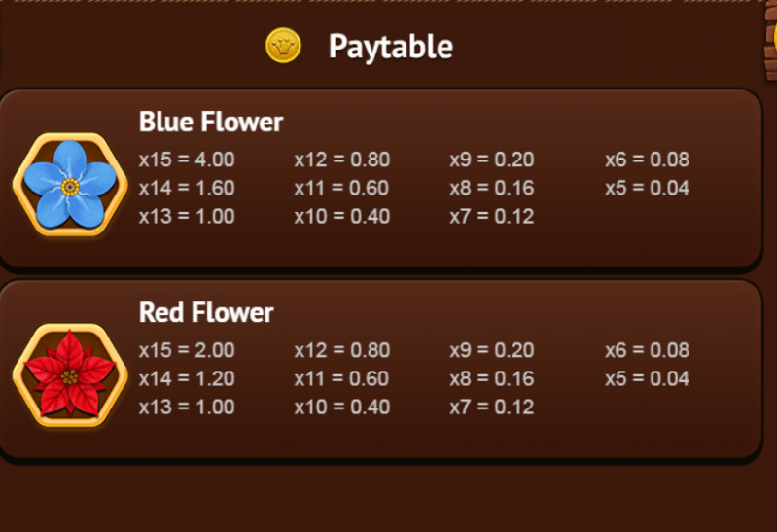Click the Red Flower hexagon icon

(x=70, y=375)
